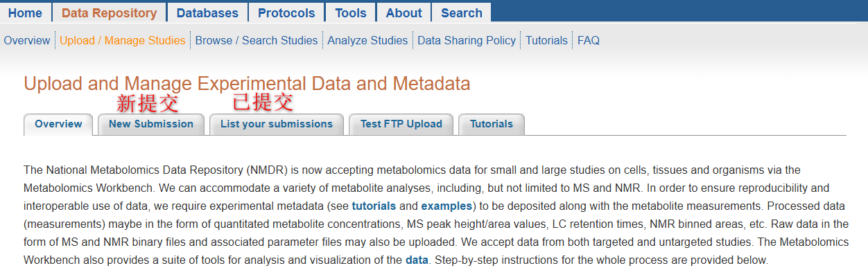Follow the bold 'data' link in the text
Viewport: 868px width, 277px height.
[x=417, y=260]
